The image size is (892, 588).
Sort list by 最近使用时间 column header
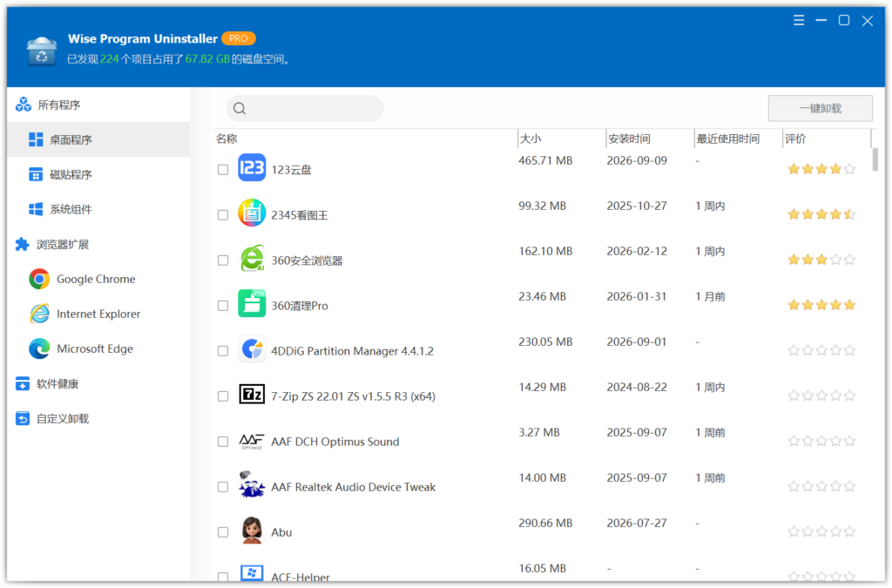(x=728, y=139)
